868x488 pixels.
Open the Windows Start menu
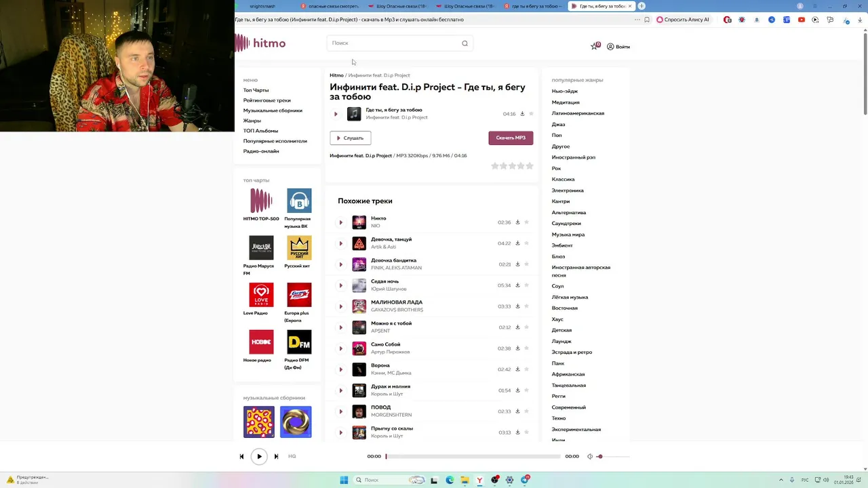[x=344, y=480]
